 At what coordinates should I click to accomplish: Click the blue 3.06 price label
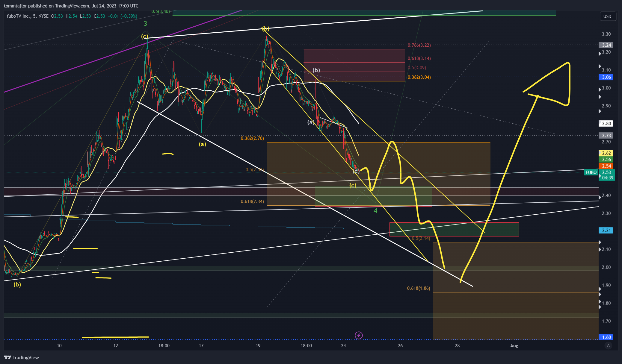coord(606,77)
